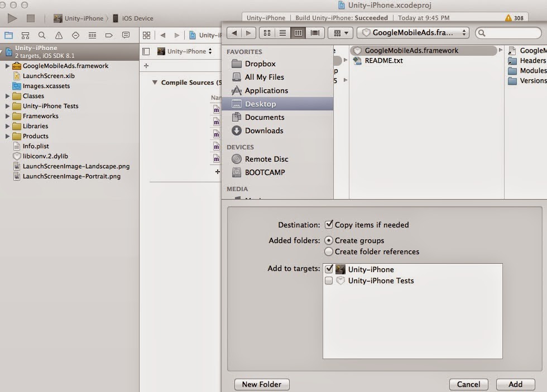The image size is (547, 392).
Task: Go forward in the file dialog
Action: pyautogui.click(x=248, y=33)
